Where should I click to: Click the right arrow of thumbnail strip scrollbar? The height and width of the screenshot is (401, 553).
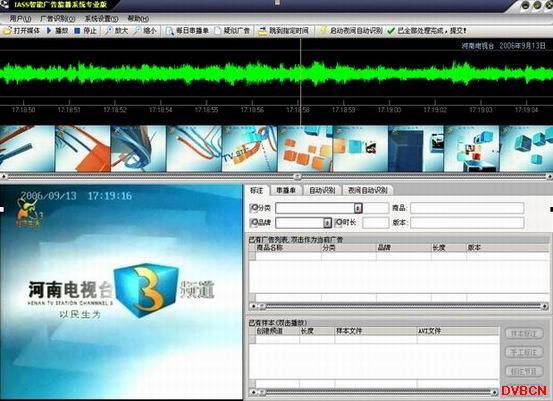tap(549, 176)
